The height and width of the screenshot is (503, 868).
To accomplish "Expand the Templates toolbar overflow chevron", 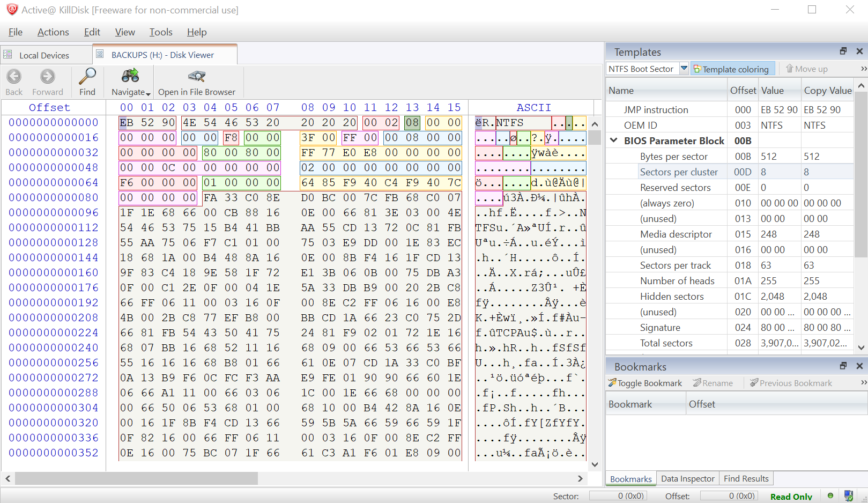I will [x=863, y=69].
